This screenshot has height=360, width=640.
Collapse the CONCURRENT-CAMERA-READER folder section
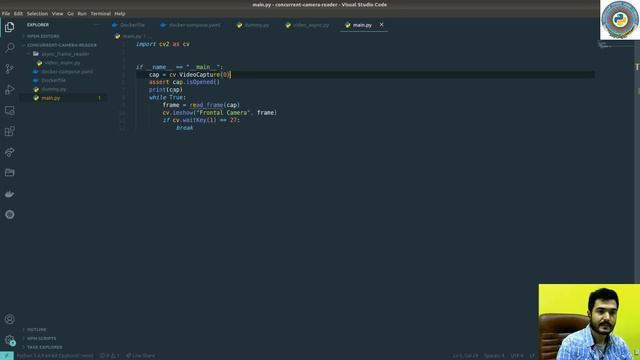63,45
